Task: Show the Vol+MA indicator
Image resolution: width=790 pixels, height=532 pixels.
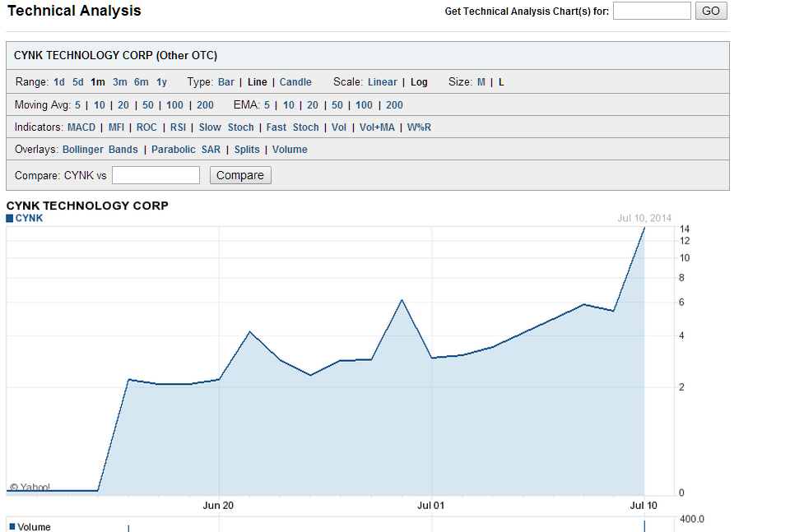Action: pos(377,127)
